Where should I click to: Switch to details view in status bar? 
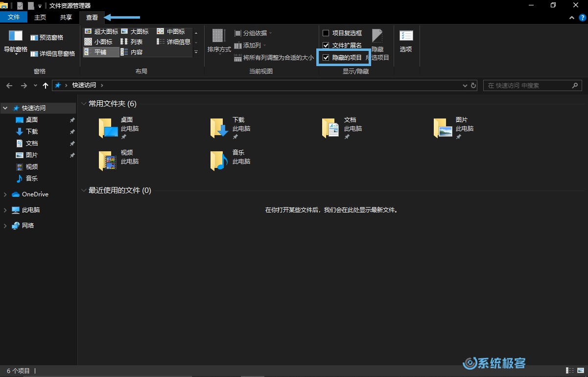[570, 371]
